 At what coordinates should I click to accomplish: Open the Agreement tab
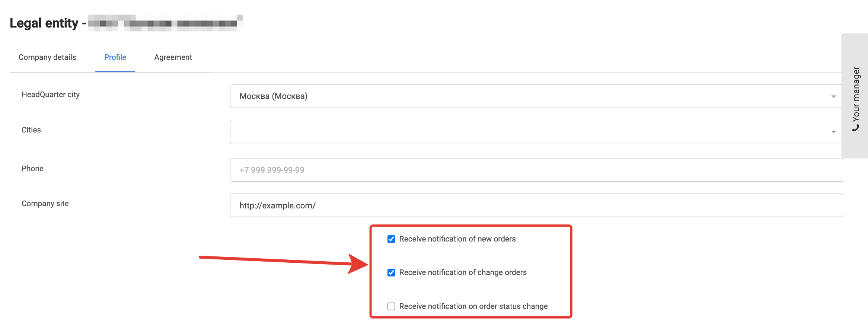[x=173, y=57]
